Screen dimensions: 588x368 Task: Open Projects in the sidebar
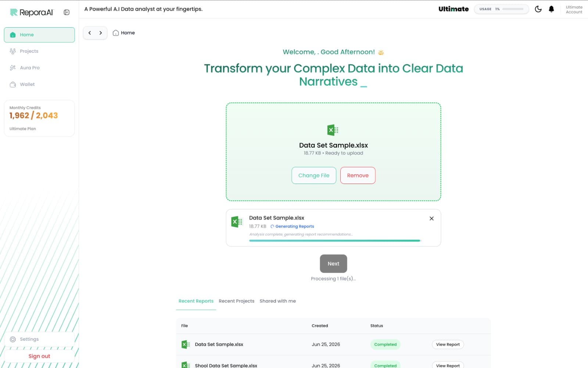point(39,51)
